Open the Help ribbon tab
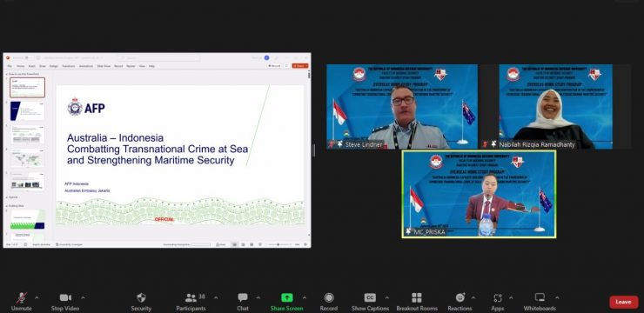644x313 pixels. tap(151, 66)
